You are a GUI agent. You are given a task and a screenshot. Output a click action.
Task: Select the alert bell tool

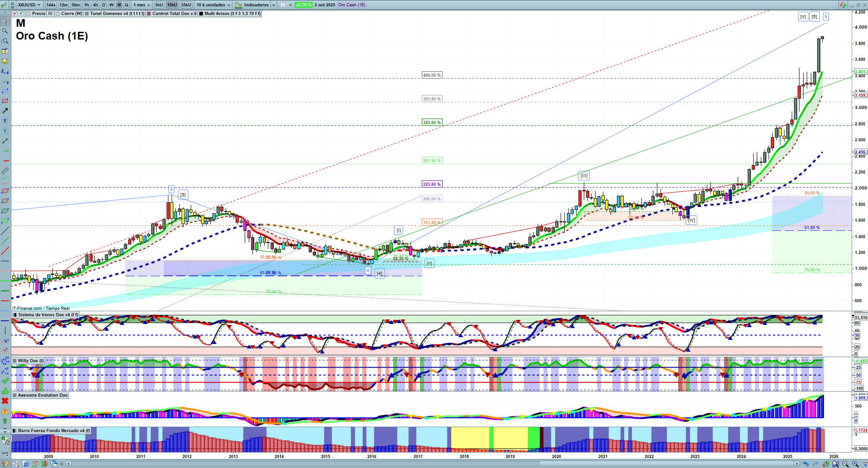click(5, 61)
